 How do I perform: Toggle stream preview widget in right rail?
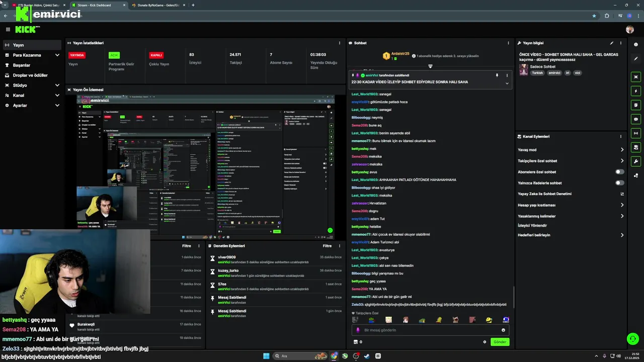(636, 77)
